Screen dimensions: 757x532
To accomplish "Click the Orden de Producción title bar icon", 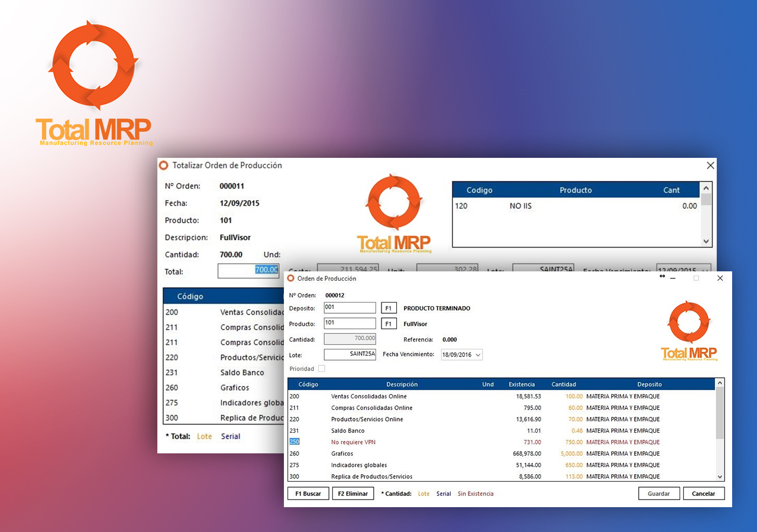I will [290, 278].
